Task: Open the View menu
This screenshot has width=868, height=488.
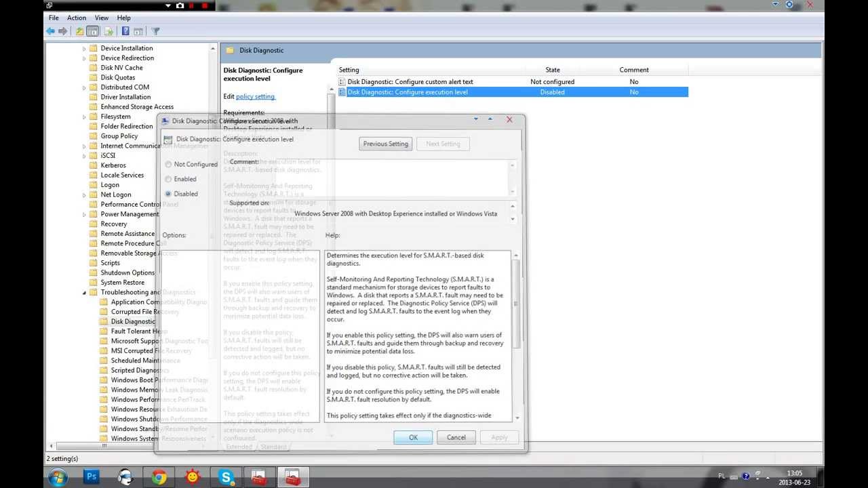Action: [x=102, y=18]
